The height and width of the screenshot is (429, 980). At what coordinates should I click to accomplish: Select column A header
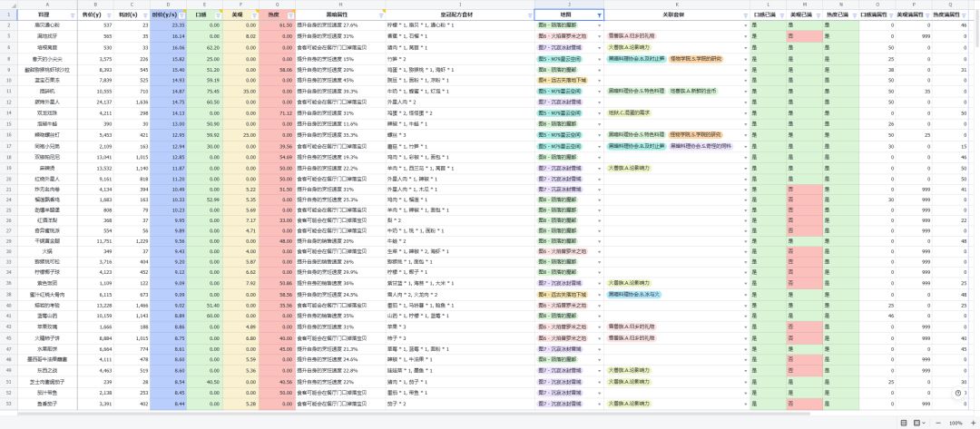(x=47, y=5)
